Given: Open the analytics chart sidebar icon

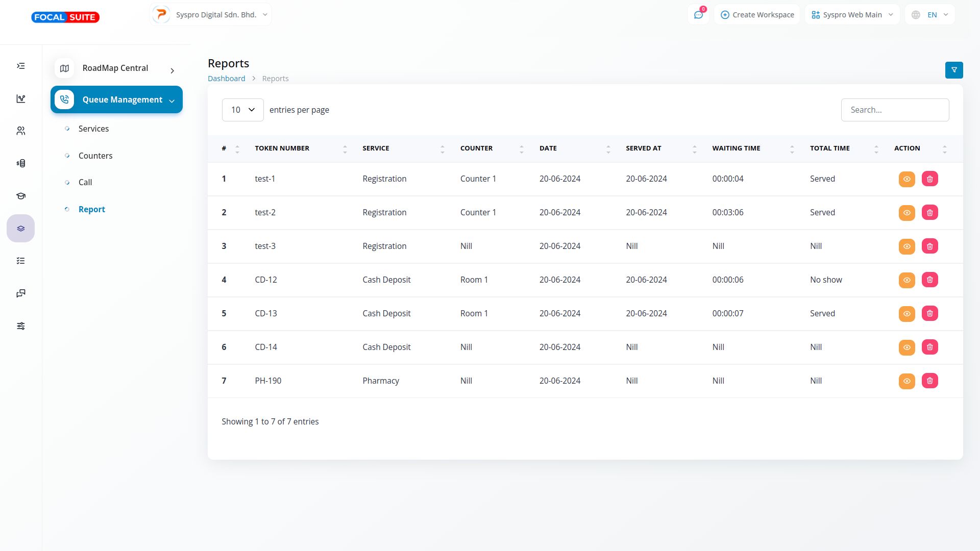Looking at the screenshot, I should (x=21, y=98).
